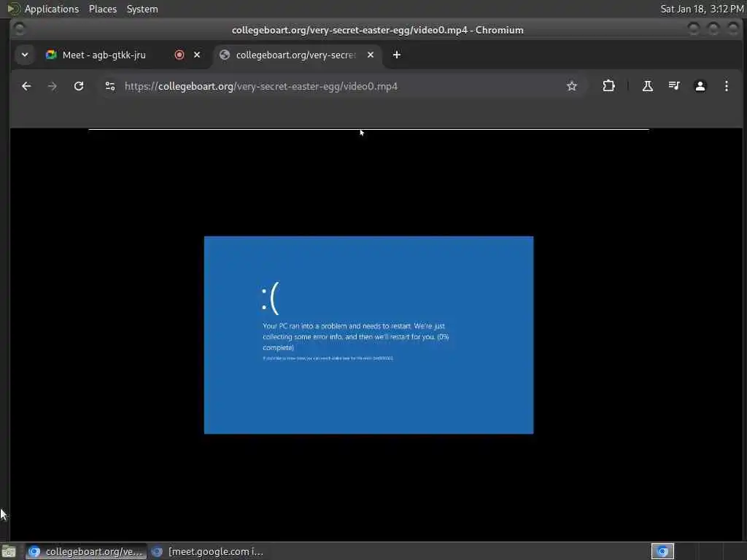Switch to the Meet - agb-gtkk-jru tab
Image resolution: width=747 pixels, height=560 pixels.
point(104,55)
